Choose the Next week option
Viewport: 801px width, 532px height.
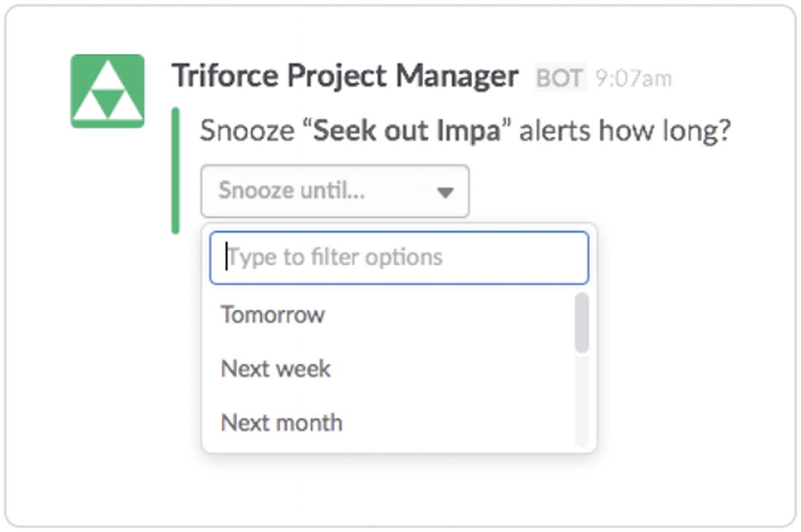click(x=276, y=369)
